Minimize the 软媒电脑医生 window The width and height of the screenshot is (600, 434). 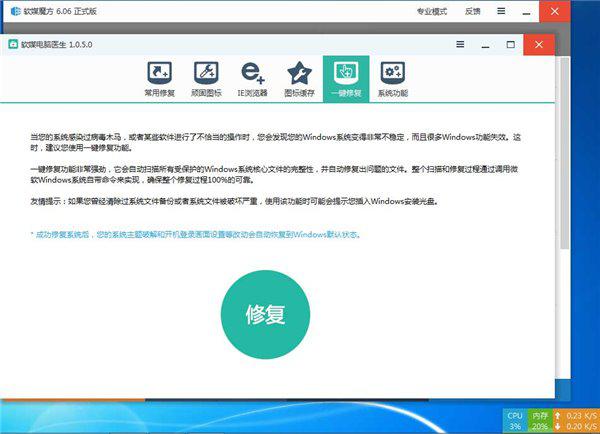point(485,44)
